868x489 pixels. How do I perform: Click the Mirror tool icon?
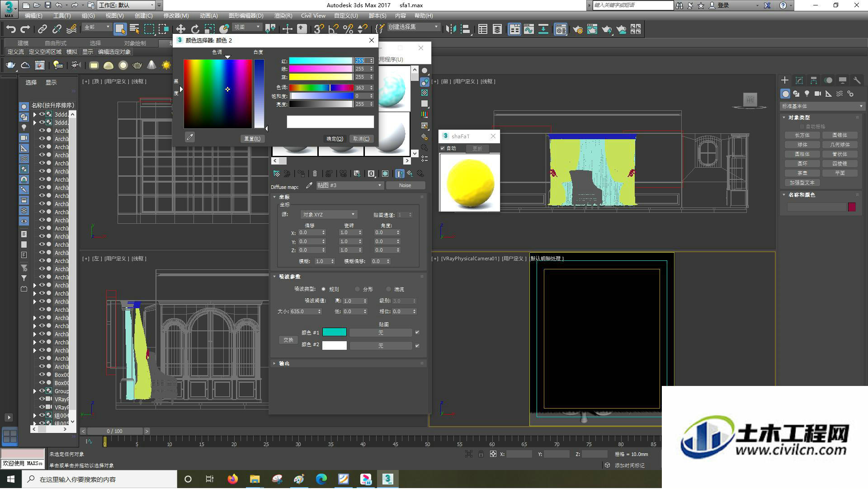(x=451, y=29)
